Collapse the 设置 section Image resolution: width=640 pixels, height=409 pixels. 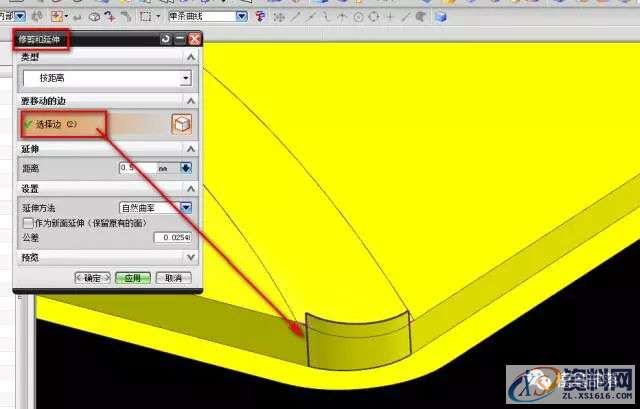[190, 188]
